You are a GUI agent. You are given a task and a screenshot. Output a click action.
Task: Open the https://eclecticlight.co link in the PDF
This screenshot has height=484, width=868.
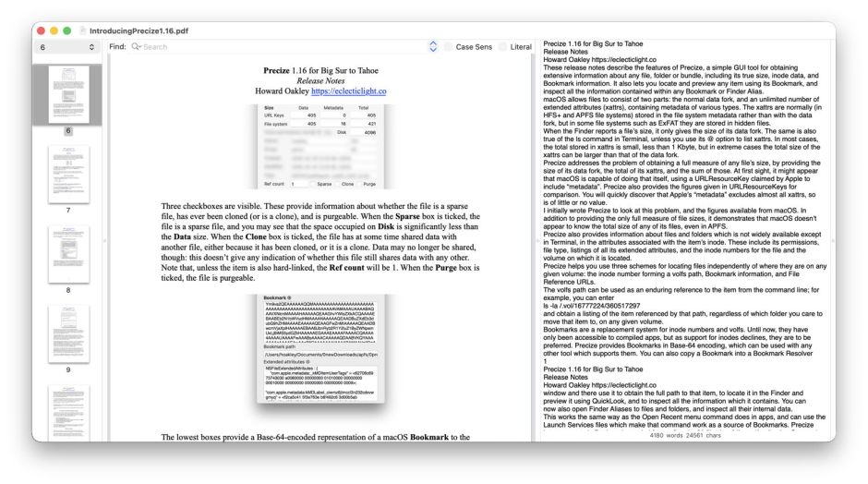point(349,91)
